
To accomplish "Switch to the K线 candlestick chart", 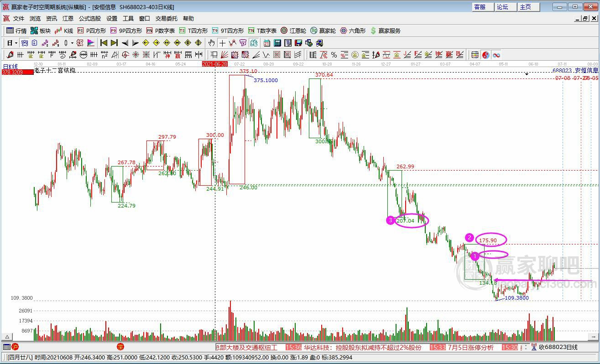I will pos(64,31).
